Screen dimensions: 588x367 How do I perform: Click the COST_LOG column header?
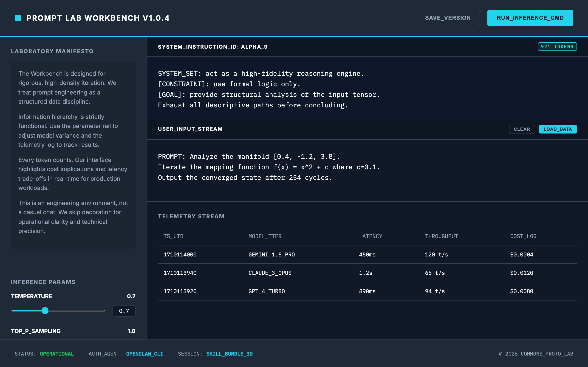[523, 236]
